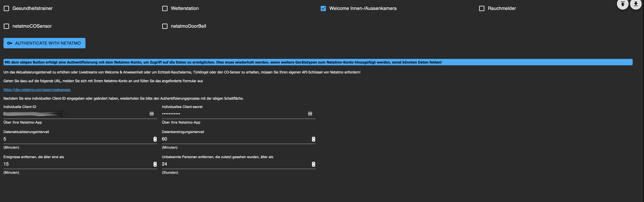Click password manager icon in Client-ID field
Screen dimensions: 644x202
point(151,114)
